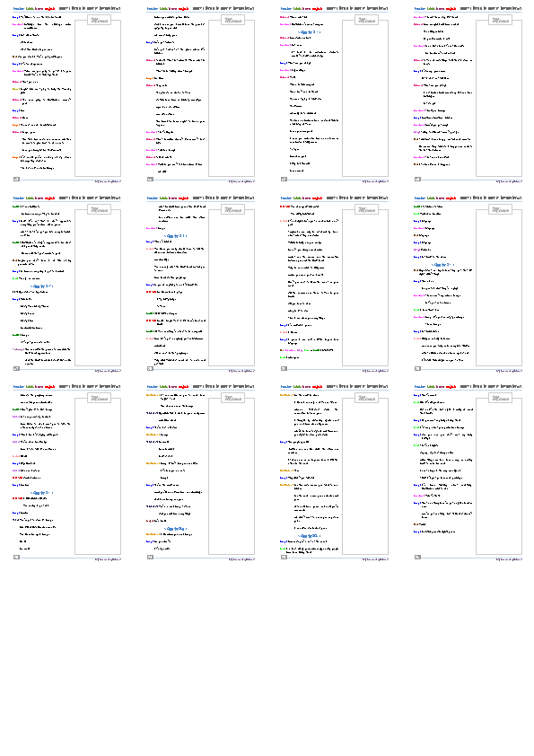The width and height of the screenshot is (534, 756).
Task: Open the second page thumbnail in top row
Action: point(200,94)
